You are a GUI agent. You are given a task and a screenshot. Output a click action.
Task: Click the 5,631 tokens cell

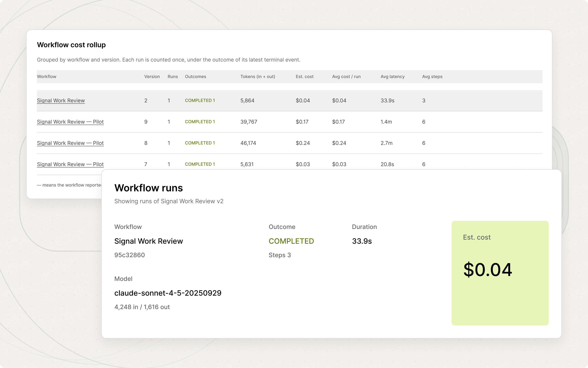click(247, 164)
